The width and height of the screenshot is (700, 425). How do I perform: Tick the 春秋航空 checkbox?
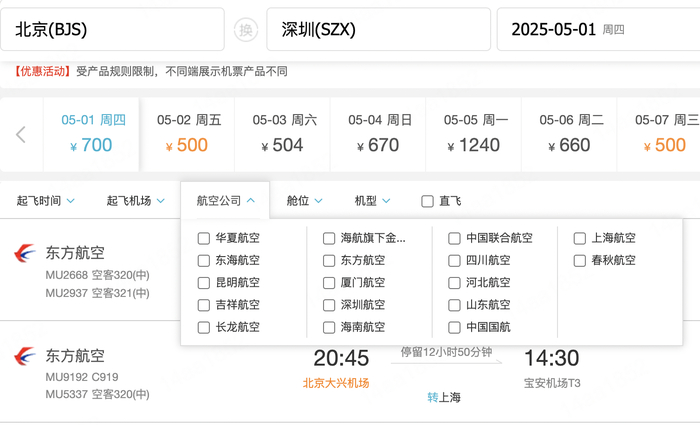580,261
